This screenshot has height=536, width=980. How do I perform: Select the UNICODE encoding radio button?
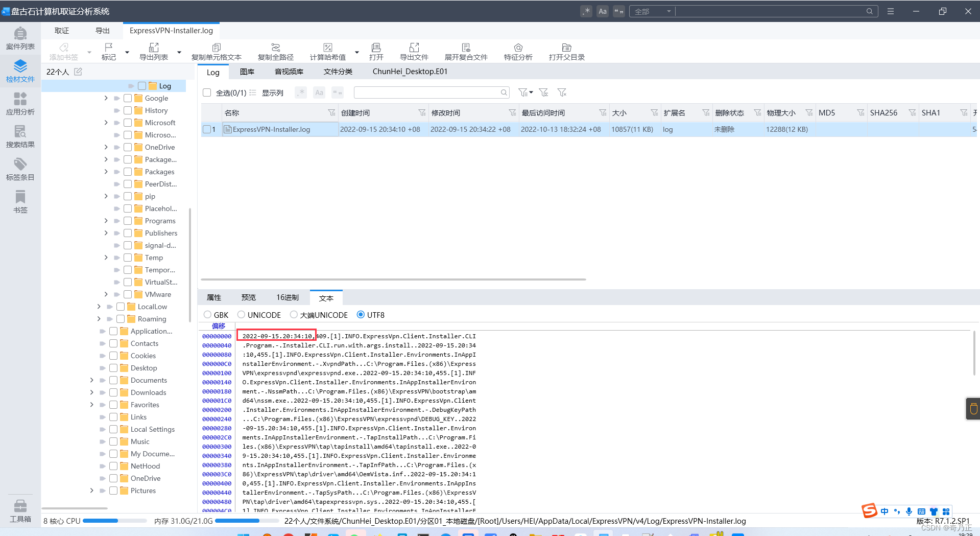click(x=241, y=315)
